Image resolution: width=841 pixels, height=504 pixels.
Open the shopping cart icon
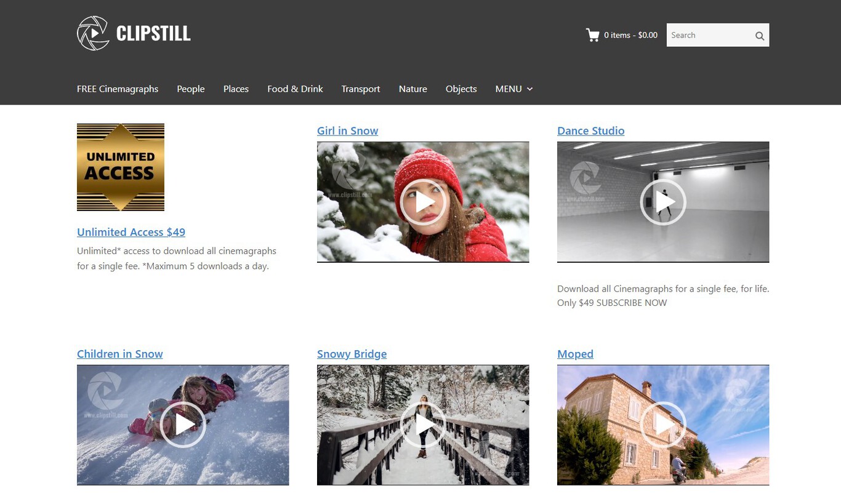click(x=593, y=35)
